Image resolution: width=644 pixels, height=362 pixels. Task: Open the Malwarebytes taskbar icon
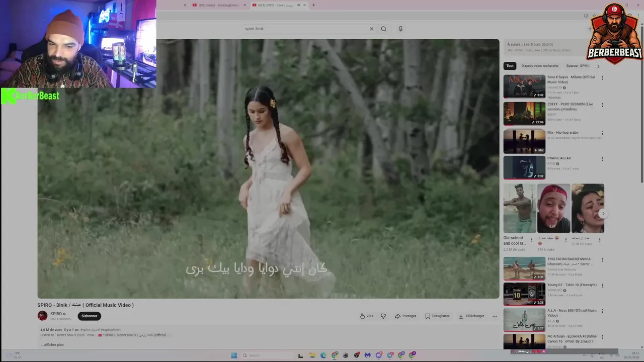click(368, 355)
